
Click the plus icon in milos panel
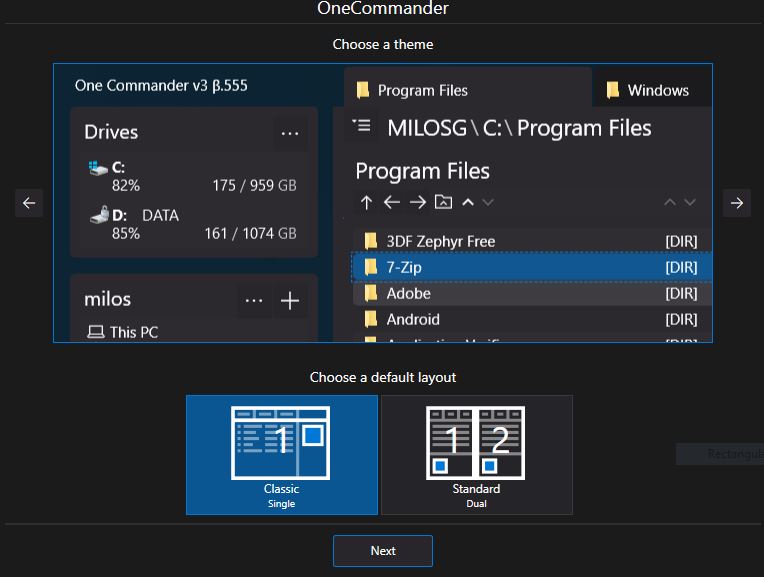[290, 301]
